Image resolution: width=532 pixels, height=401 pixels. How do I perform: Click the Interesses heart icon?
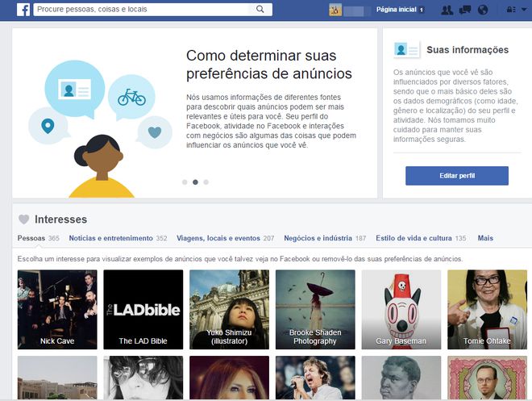[23, 219]
